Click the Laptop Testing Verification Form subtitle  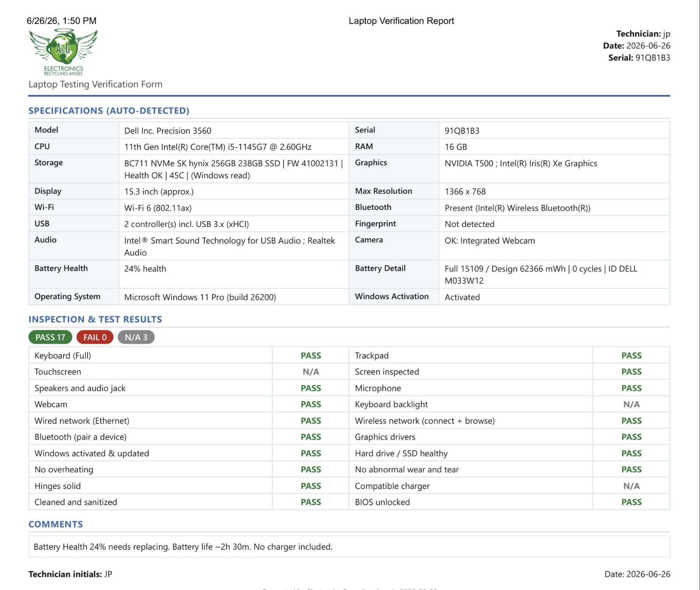[x=95, y=84]
